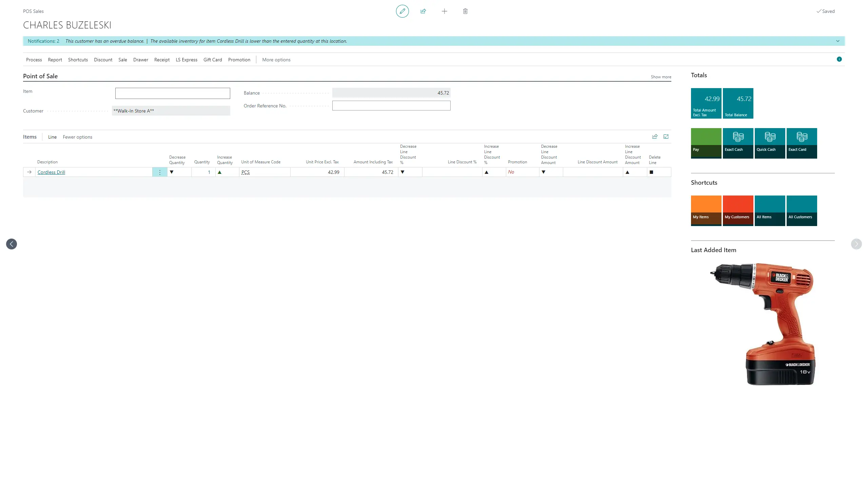
Task: Click the plus new record icon
Action: pos(444,11)
